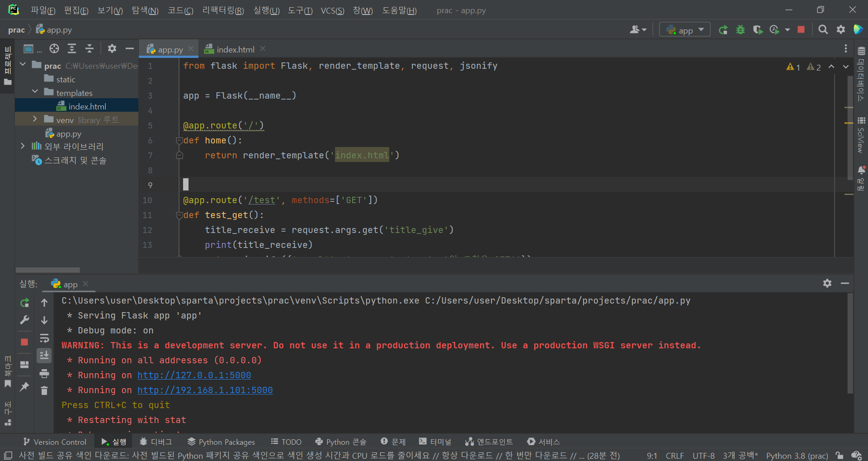Viewport: 868px width, 461px height.
Task: Open editor tab options three-dot menu
Action: [846, 49]
